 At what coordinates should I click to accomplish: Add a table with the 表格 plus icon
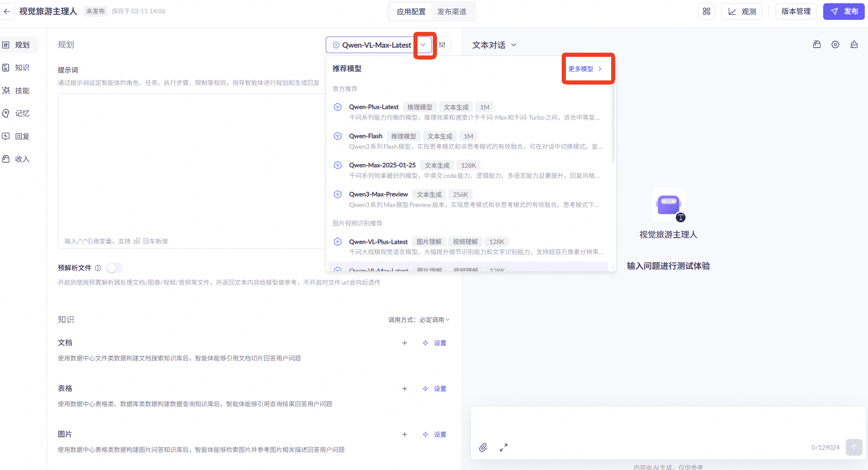405,389
